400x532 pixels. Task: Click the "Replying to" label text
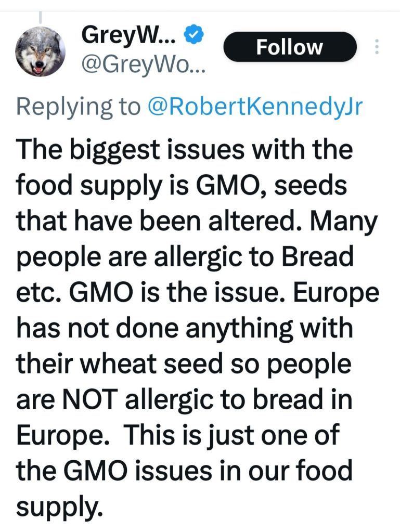pos(78,106)
